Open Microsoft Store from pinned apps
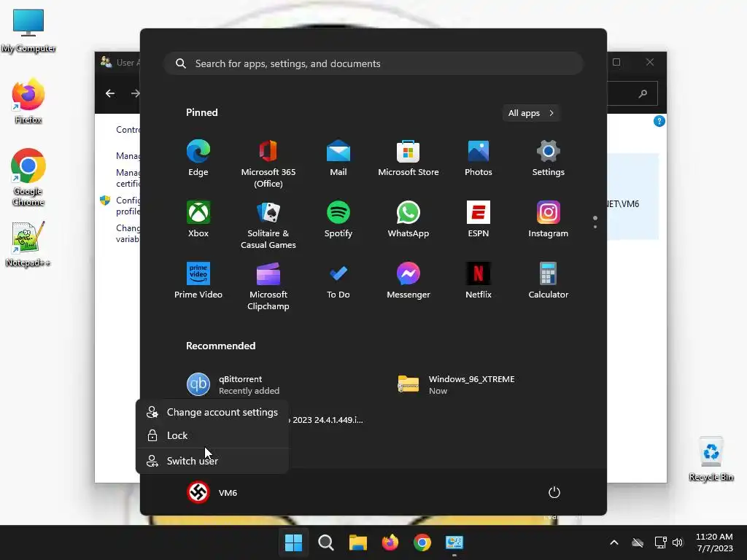 (409, 158)
